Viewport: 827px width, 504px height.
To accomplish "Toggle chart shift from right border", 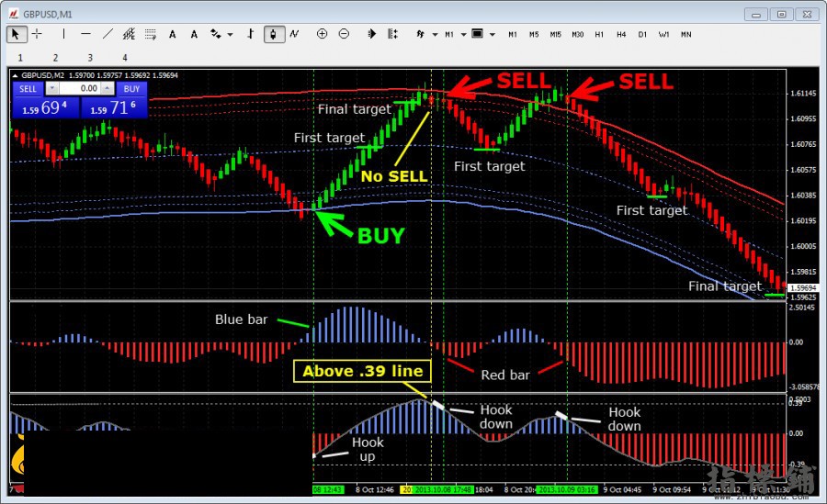I will point(392,34).
